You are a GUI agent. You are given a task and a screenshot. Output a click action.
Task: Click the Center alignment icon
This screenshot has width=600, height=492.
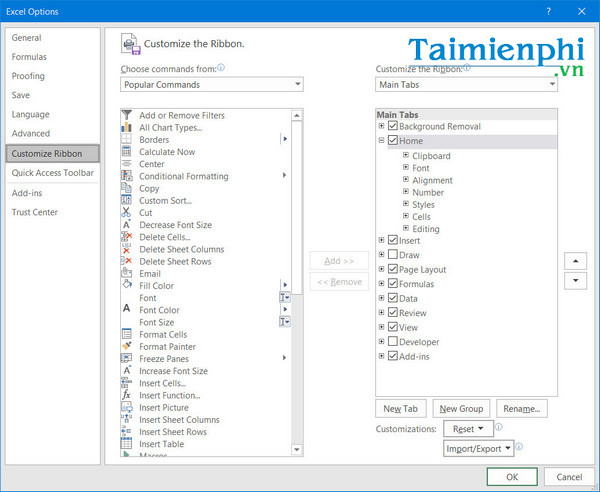click(x=127, y=164)
